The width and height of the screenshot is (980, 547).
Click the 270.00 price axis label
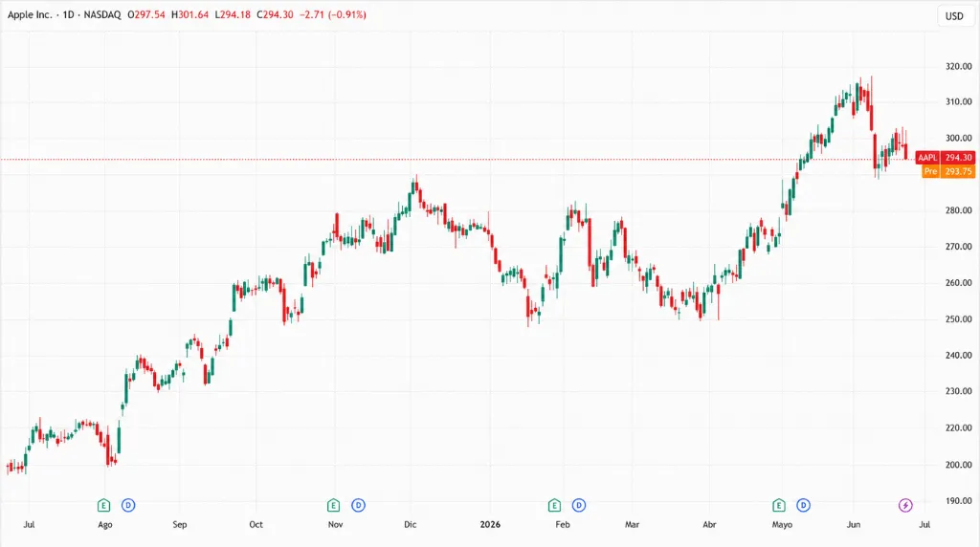click(x=958, y=247)
